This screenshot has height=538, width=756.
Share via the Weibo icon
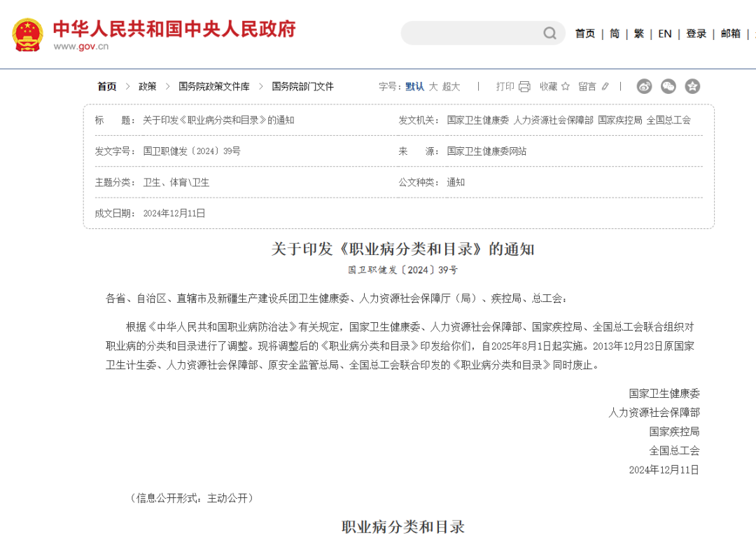pyautogui.click(x=644, y=86)
